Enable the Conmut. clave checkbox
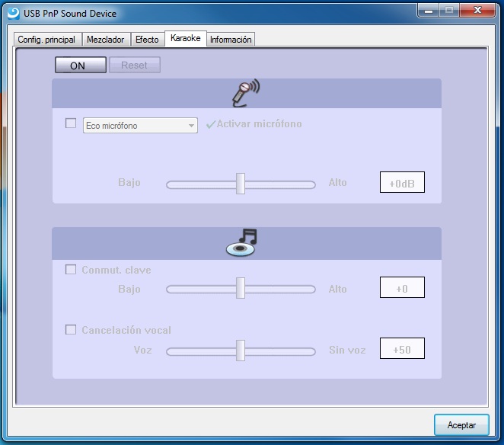 71,269
